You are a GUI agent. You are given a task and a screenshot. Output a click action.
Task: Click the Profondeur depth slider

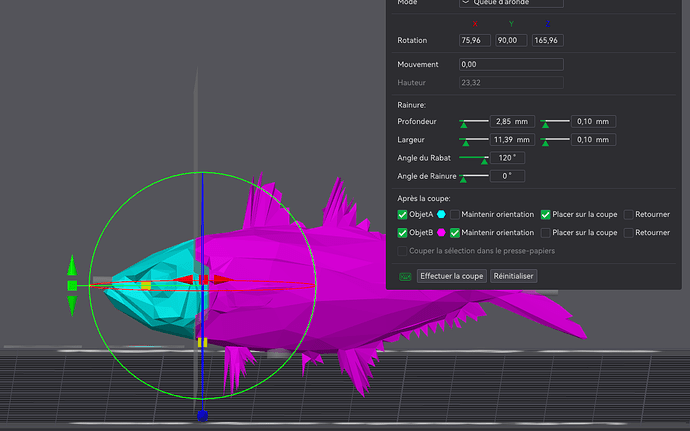[x=473, y=122]
